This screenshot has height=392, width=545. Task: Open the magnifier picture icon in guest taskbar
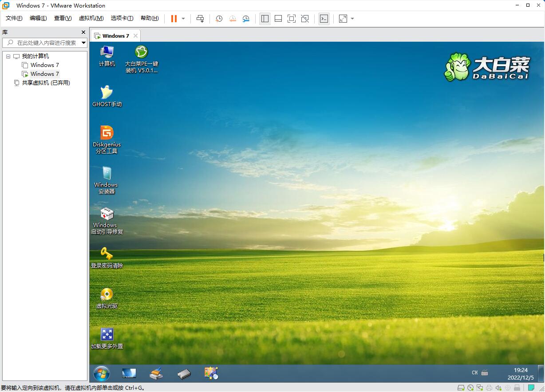[x=211, y=373]
